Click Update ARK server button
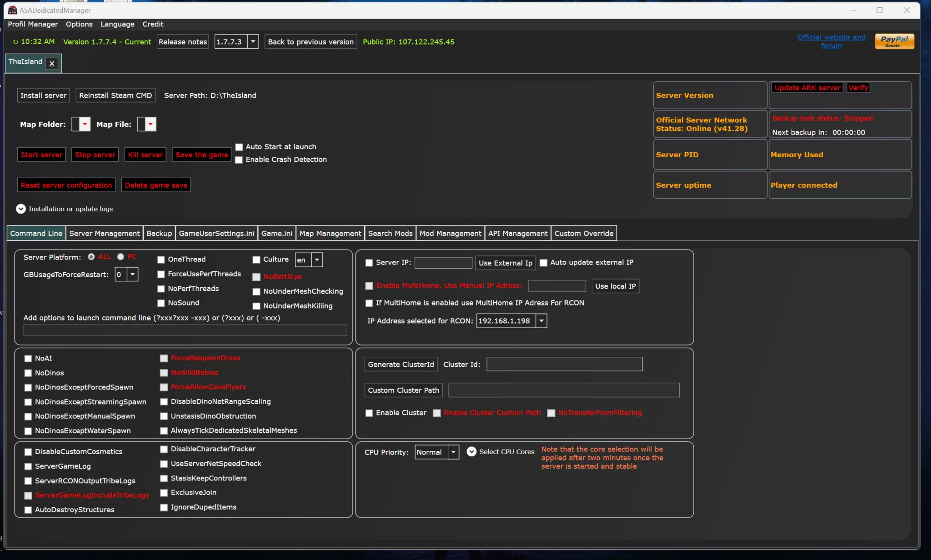 (x=807, y=88)
